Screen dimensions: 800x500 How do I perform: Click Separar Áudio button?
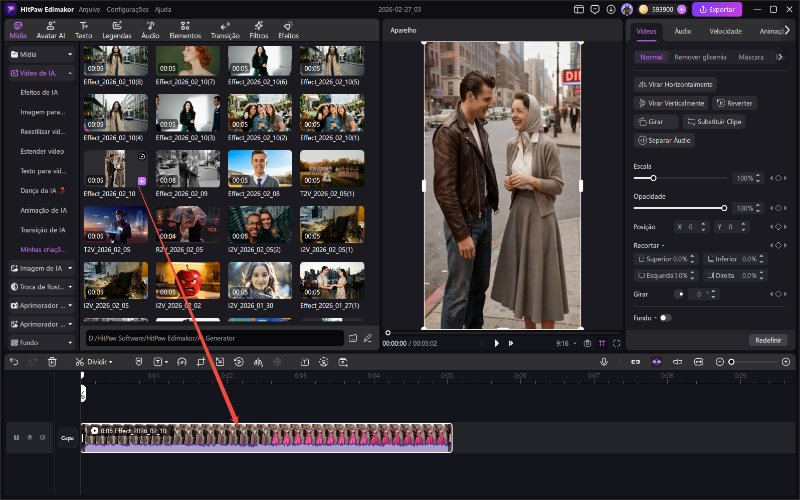(x=664, y=140)
